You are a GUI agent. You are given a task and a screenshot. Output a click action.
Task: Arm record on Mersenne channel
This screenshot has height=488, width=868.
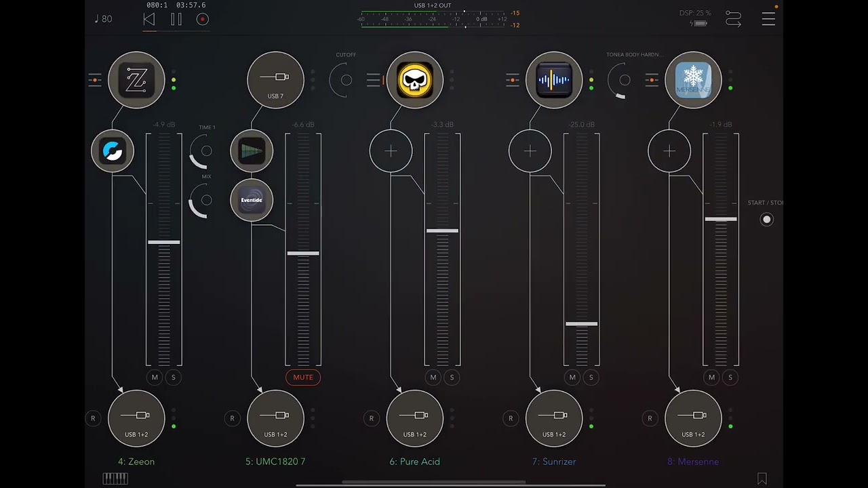650,418
